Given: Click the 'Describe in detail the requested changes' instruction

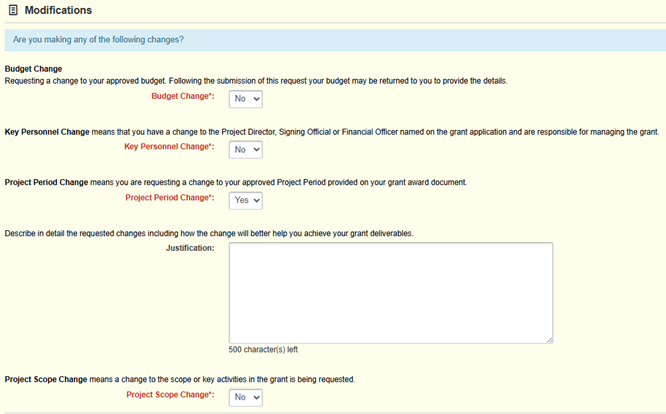Looking at the screenshot, I should click(x=209, y=234).
